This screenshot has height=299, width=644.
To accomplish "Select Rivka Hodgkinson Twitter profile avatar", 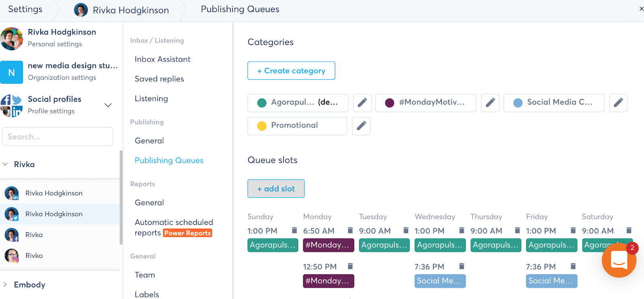I will [x=12, y=214].
